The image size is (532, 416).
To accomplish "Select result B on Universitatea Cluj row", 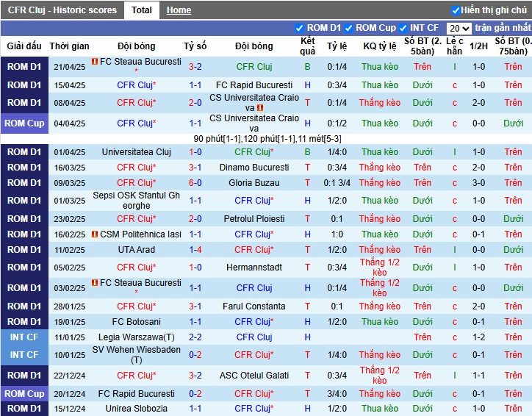I will click(307, 152).
